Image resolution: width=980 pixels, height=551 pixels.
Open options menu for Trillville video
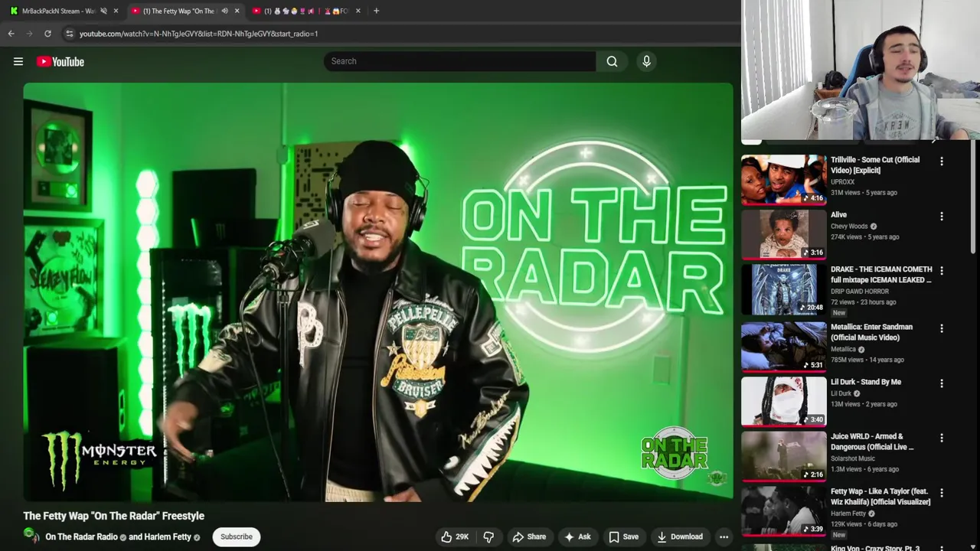point(942,161)
